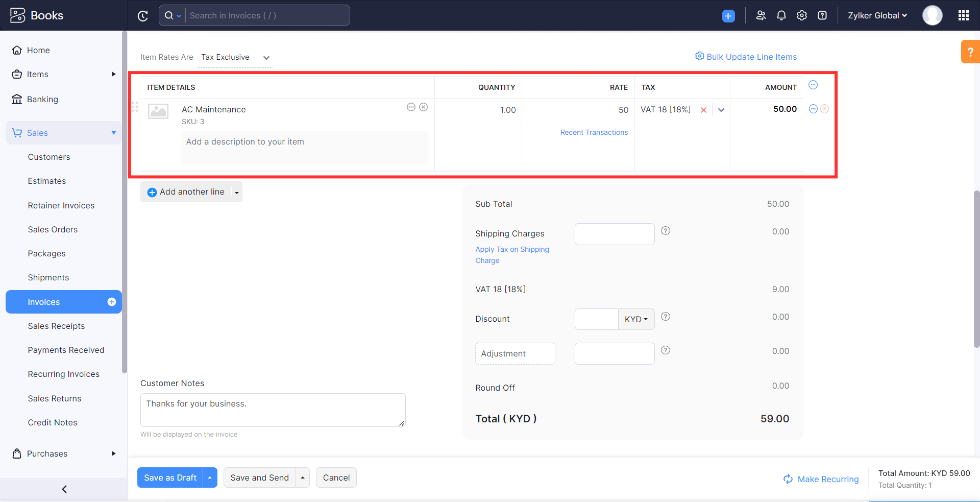Open the VAT tax selection dropdown arrow
Image resolution: width=980 pixels, height=502 pixels.
[x=721, y=110]
